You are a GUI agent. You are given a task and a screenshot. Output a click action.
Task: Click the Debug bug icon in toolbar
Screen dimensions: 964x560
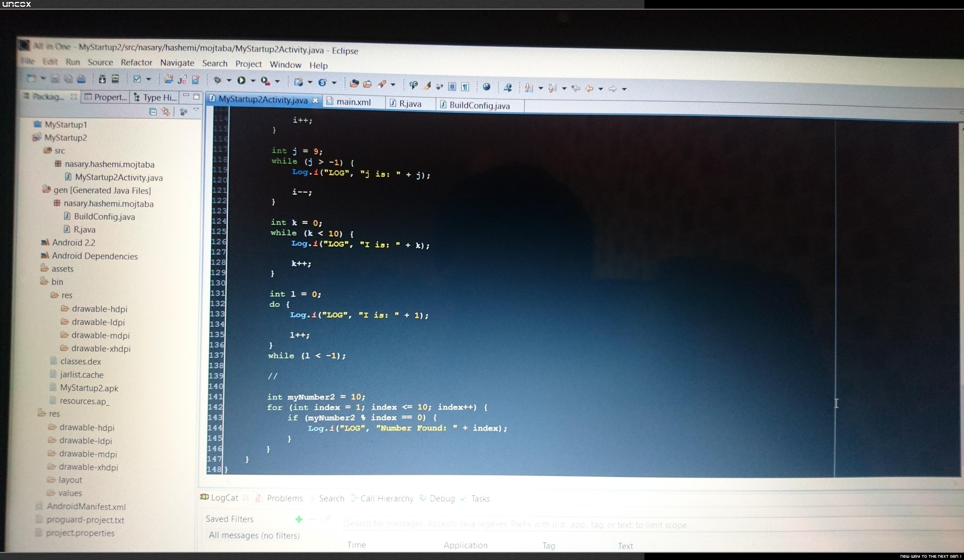(218, 80)
